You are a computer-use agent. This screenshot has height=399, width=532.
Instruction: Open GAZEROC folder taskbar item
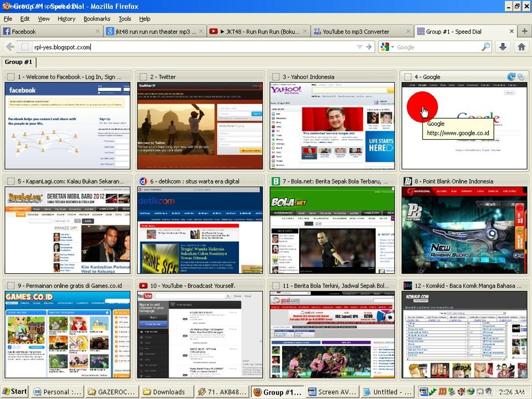pyautogui.click(x=112, y=392)
